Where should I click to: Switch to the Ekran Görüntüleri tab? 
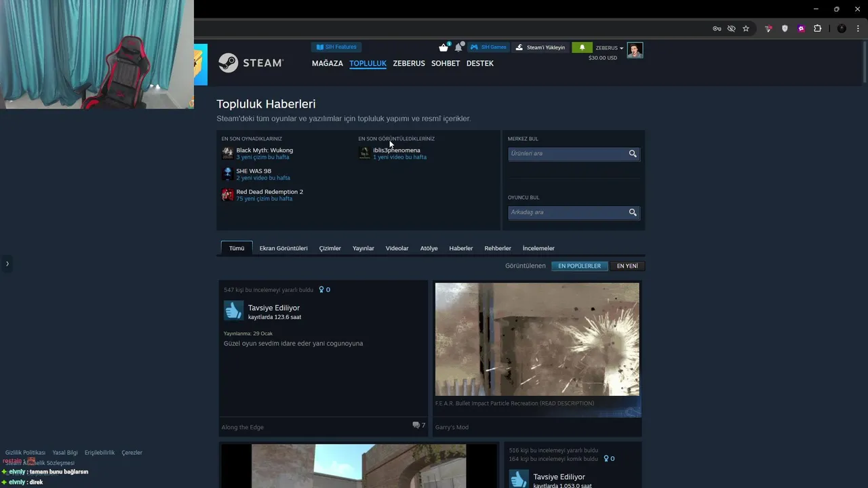[x=283, y=249]
